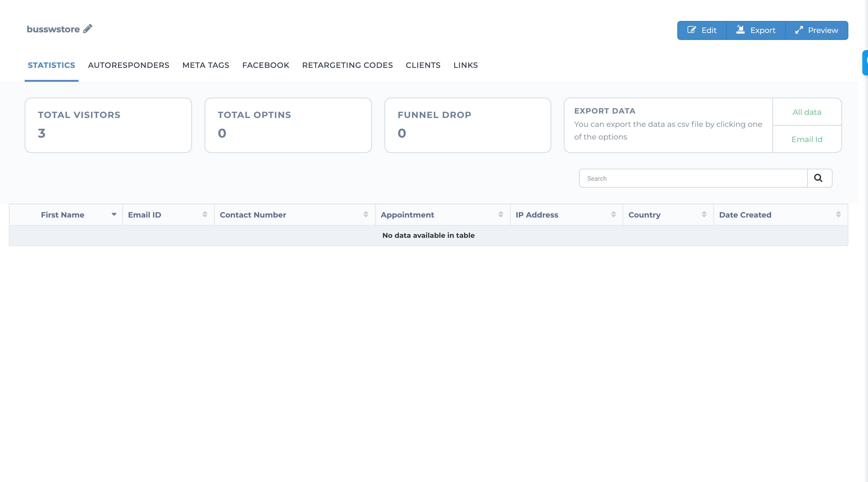Viewport: 868px width, 482px height.
Task: Switch to the Statistics tab
Action: (x=51, y=65)
